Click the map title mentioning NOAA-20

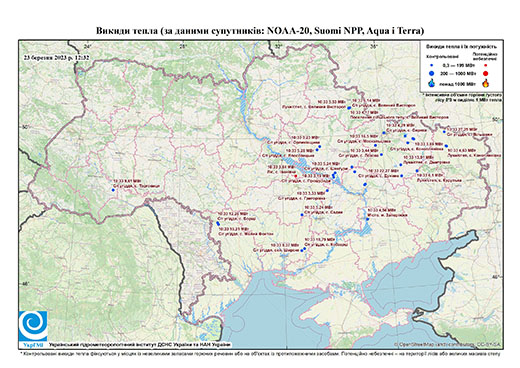[x=260, y=31]
